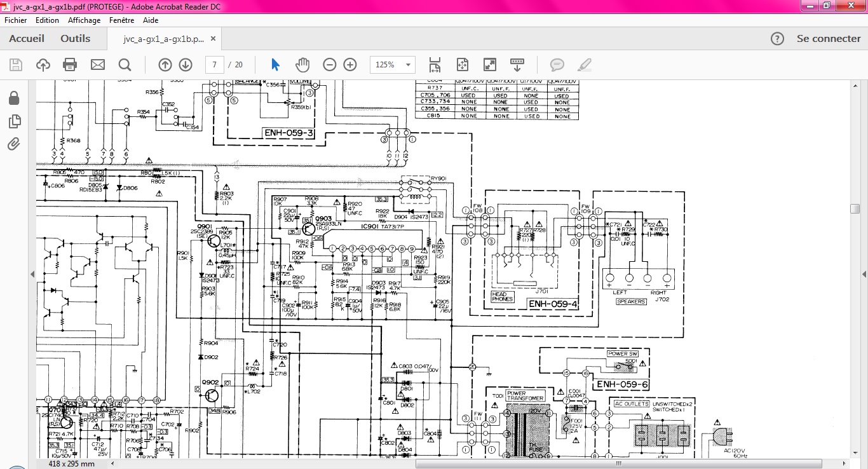Switch to the Outils tab

point(76,39)
